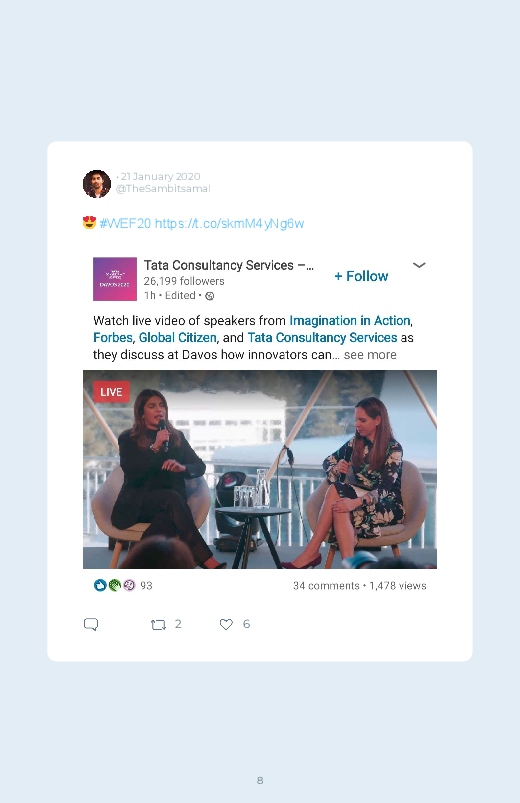Screen dimensions: 520x803
Task: Open the @TheSambitsamal handle
Action: (163, 189)
